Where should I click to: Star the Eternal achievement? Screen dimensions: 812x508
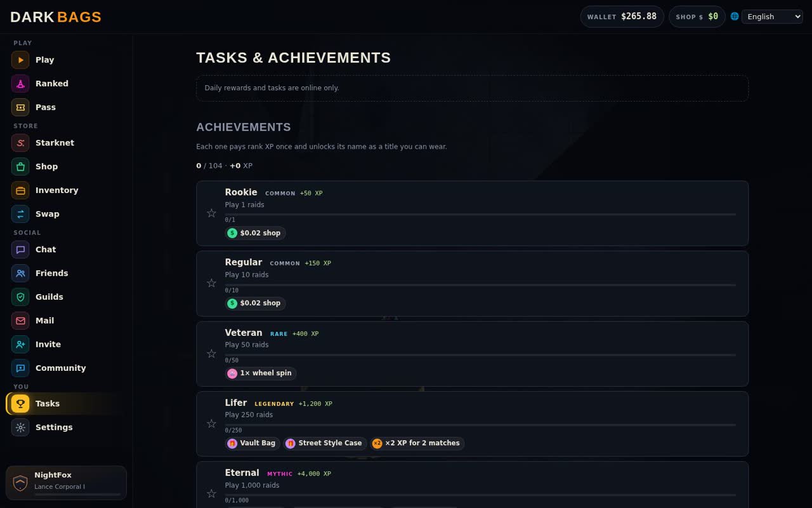click(x=212, y=493)
